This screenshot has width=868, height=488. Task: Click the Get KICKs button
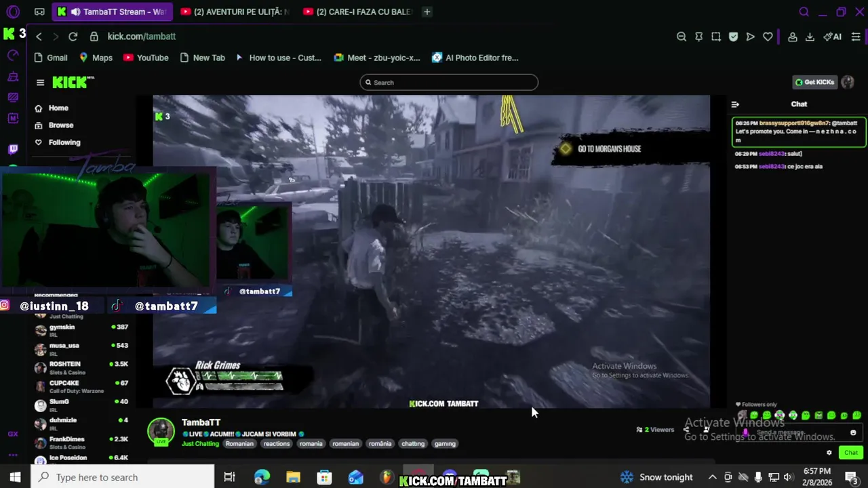pos(815,82)
